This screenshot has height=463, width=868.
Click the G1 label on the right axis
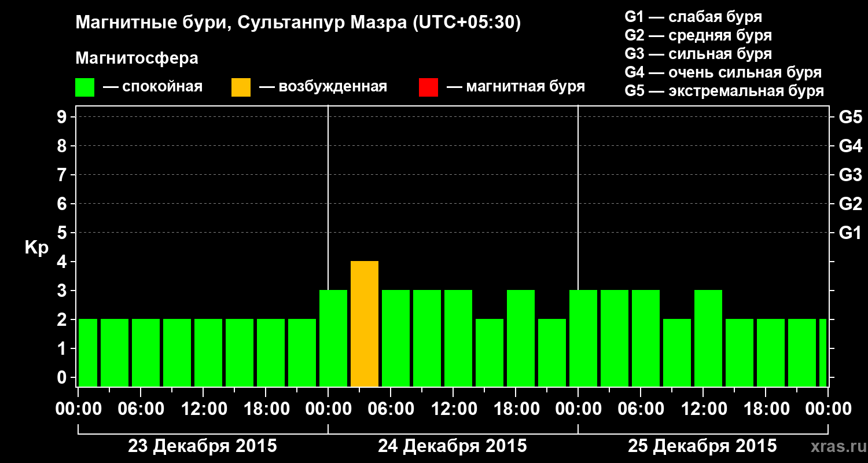coord(851,233)
